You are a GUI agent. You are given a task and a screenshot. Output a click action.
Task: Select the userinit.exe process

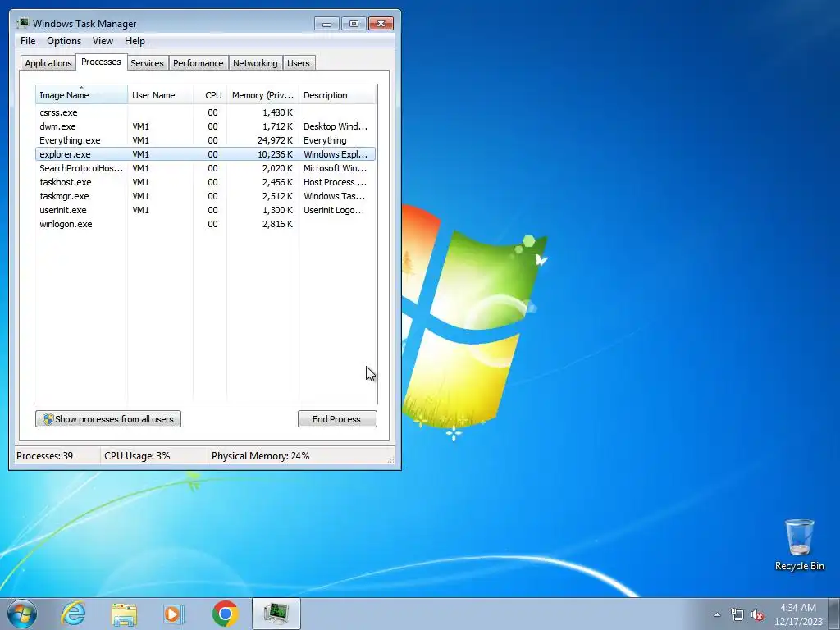pos(205,210)
